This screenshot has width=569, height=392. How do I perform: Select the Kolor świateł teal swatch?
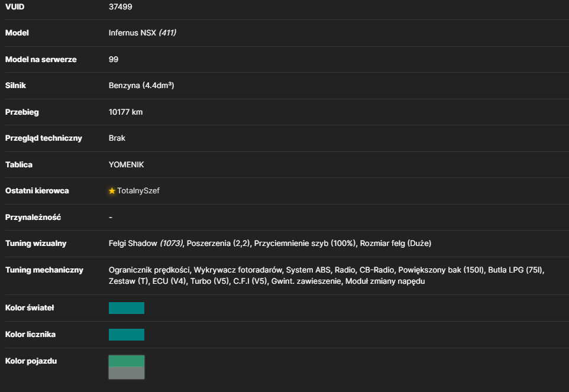click(127, 308)
